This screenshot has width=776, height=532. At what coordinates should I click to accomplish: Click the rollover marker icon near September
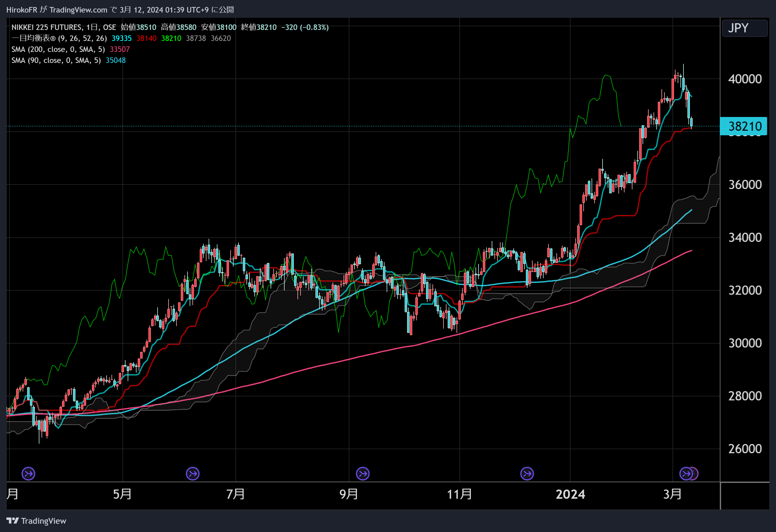(362, 473)
